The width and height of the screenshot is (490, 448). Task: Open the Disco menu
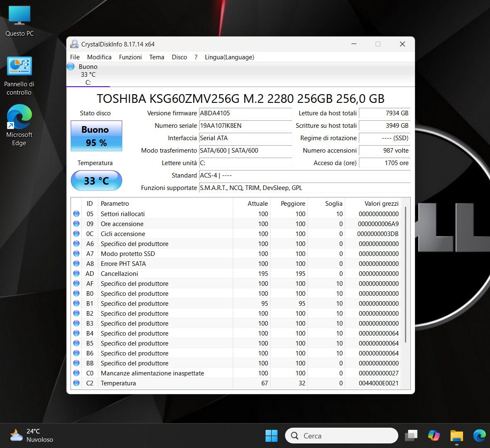click(179, 57)
